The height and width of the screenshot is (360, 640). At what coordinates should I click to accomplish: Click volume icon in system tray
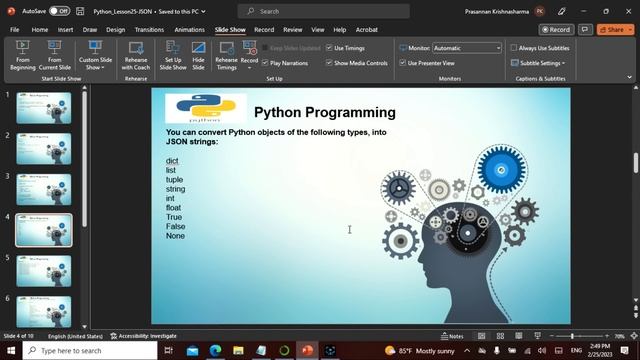click(x=542, y=351)
